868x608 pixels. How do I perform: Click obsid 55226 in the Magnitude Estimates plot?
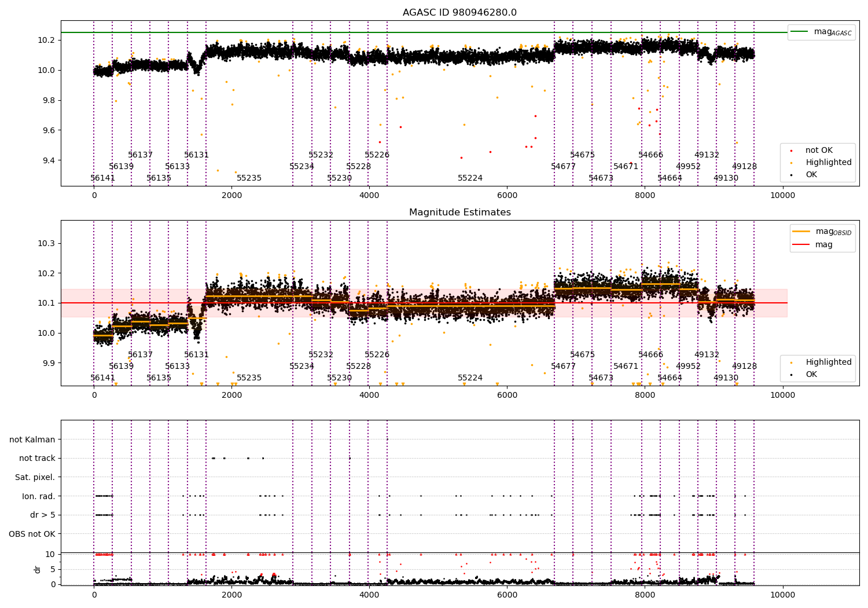pos(377,355)
